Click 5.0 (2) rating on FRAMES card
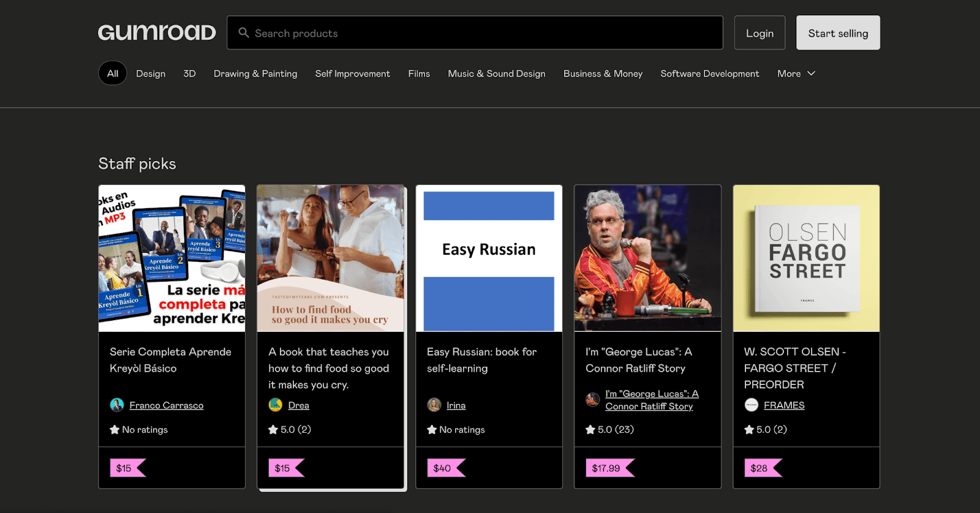This screenshot has width=980, height=513. [772, 430]
